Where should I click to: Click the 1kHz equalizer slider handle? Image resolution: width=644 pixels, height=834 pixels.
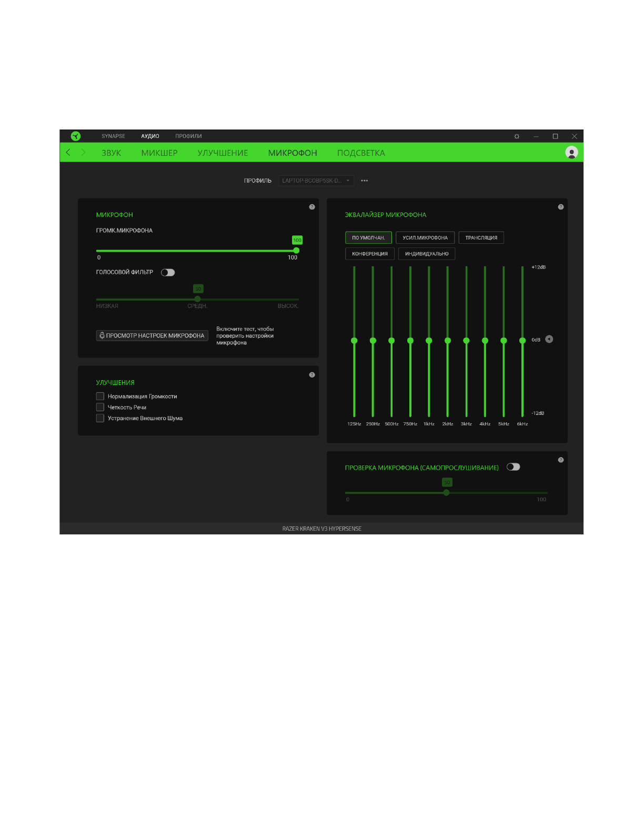[x=429, y=341]
